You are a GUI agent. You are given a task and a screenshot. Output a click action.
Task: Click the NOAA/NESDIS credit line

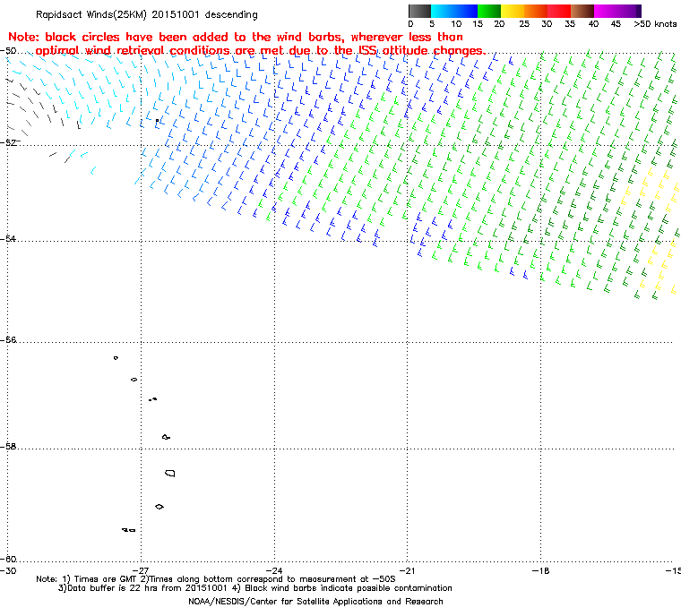pos(315,602)
